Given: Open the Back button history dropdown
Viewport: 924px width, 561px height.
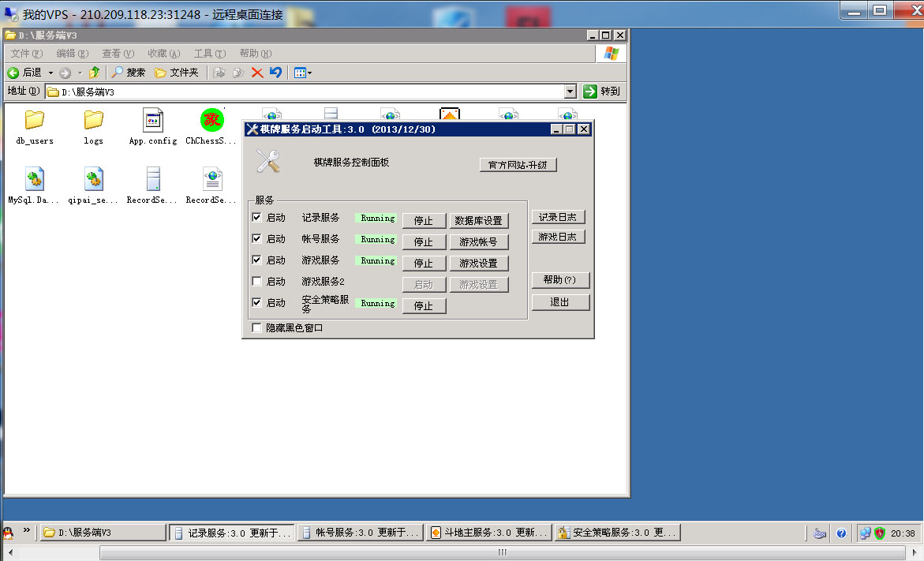Looking at the screenshot, I should [x=51, y=73].
